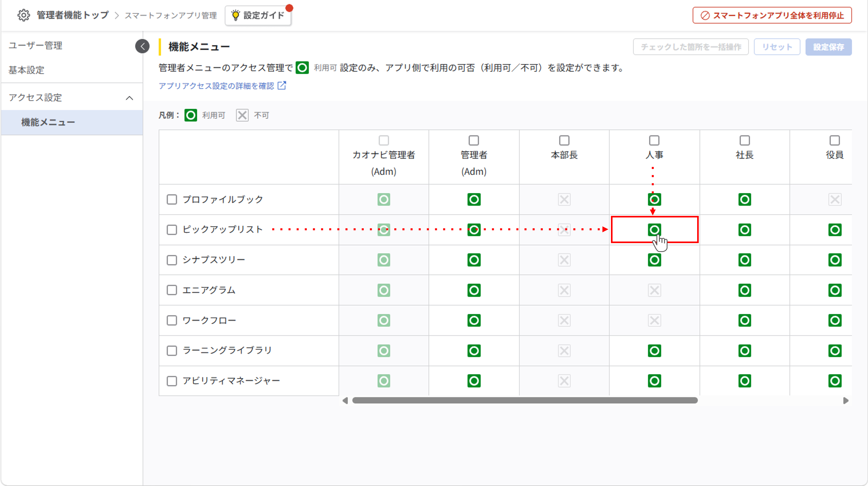
Task: Select the 管理者 (Adm) column checkbox
Action: point(474,140)
